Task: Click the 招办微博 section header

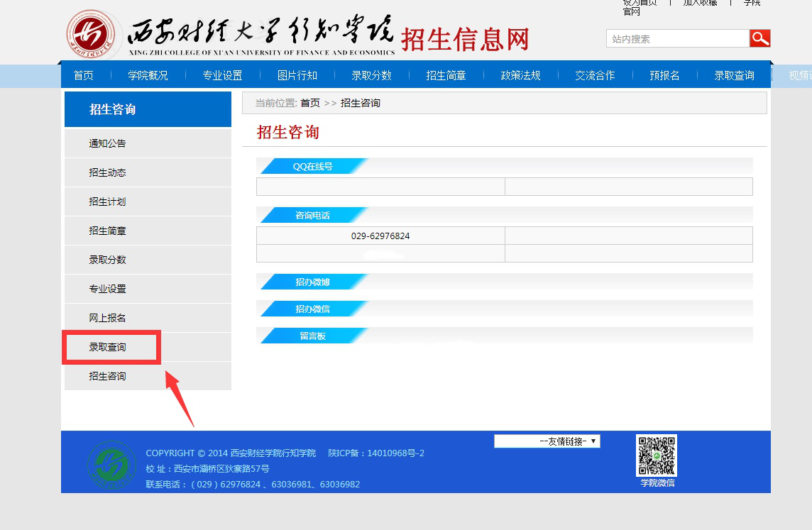Action: [x=313, y=282]
